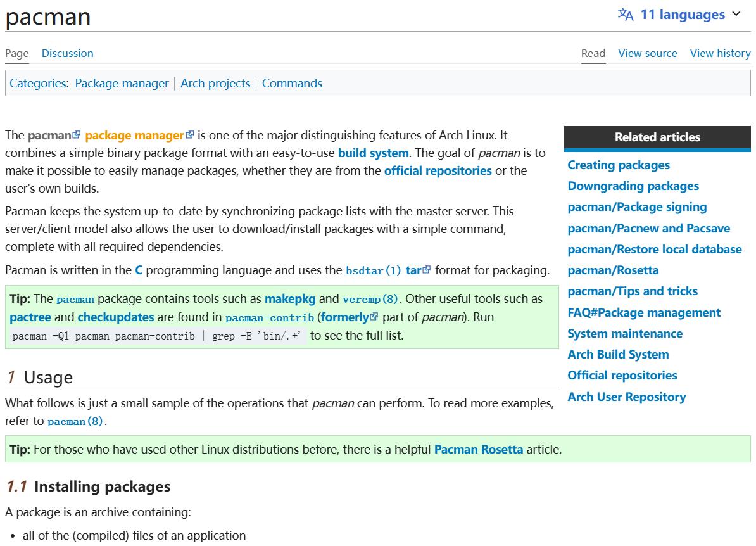Open the Arch projects category link

click(x=215, y=83)
